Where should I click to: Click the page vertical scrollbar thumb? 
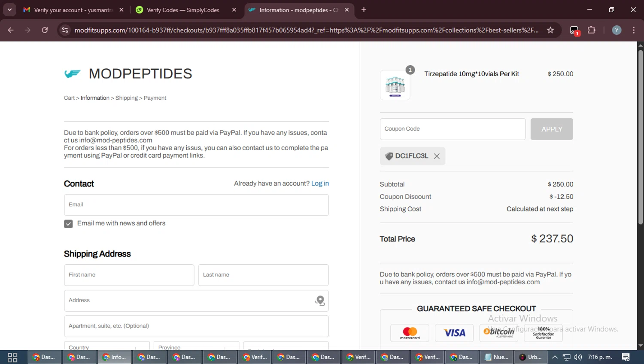(x=640, y=138)
